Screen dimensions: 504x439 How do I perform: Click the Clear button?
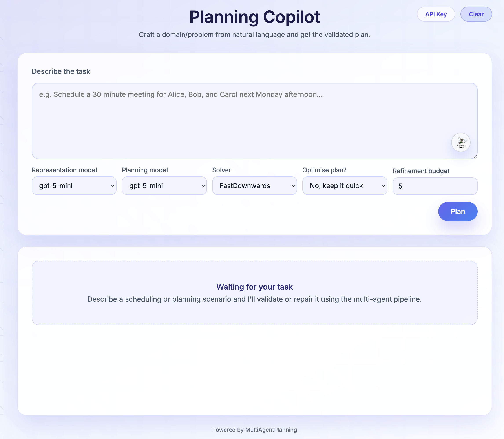[476, 14]
